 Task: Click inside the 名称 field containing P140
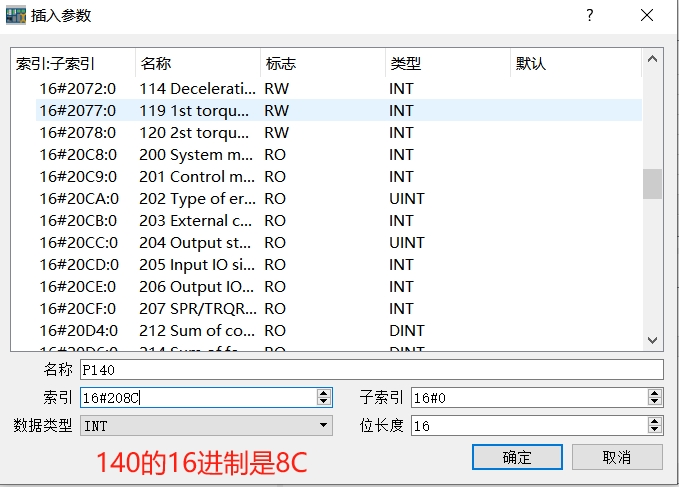pyautogui.click(x=370, y=370)
